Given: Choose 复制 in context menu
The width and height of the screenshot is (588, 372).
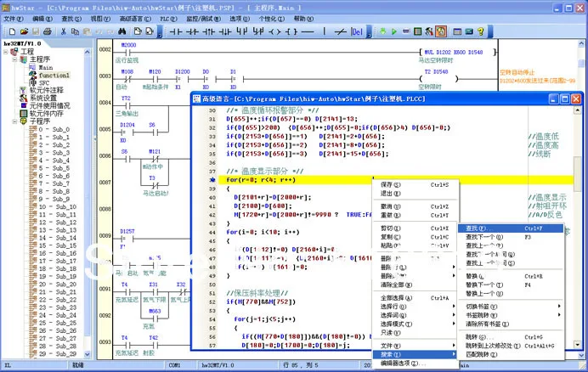Looking at the screenshot, I should pos(416,237).
